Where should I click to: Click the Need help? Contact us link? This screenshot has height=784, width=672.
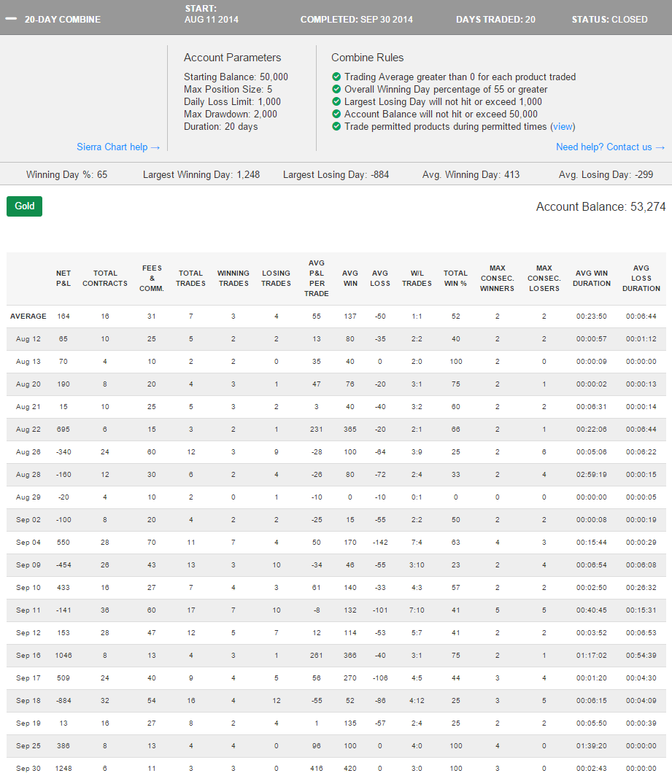click(610, 147)
